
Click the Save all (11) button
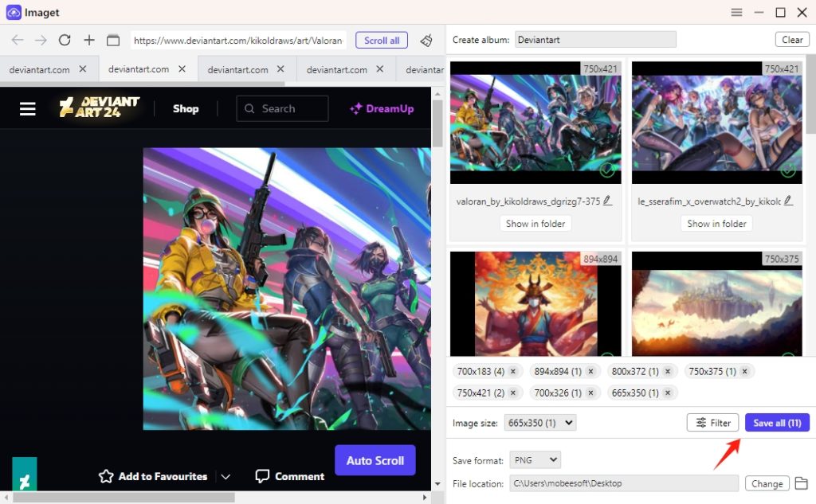777,422
